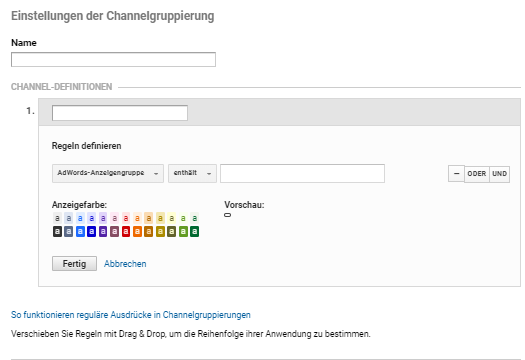Choose the solid purple display color
525x360 pixels.
point(103,231)
